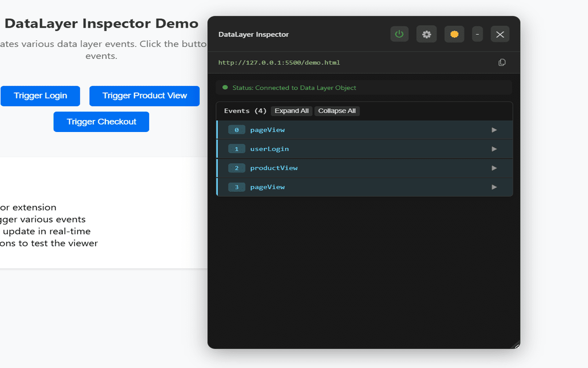Click the index badge 1 beside userLogin
Viewport: 588px width, 368px height.
point(237,149)
